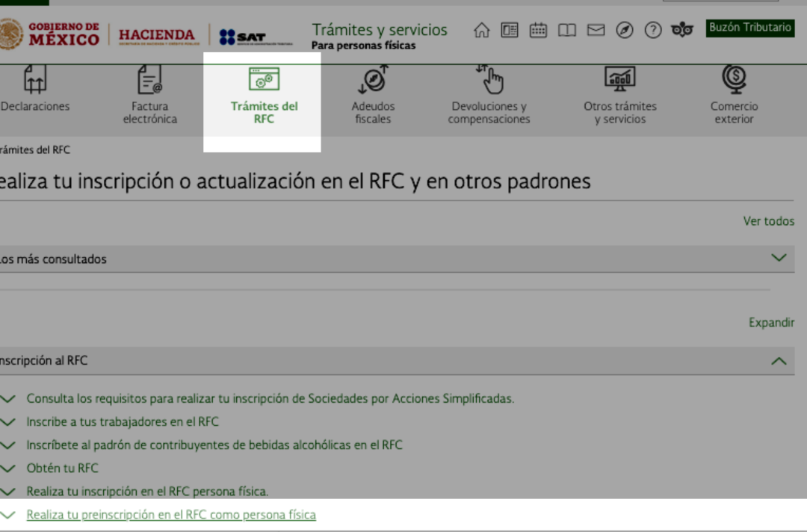Screen dimensions: 807x532
Task: Click the compass navigation icon
Action: pyautogui.click(x=625, y=31)
